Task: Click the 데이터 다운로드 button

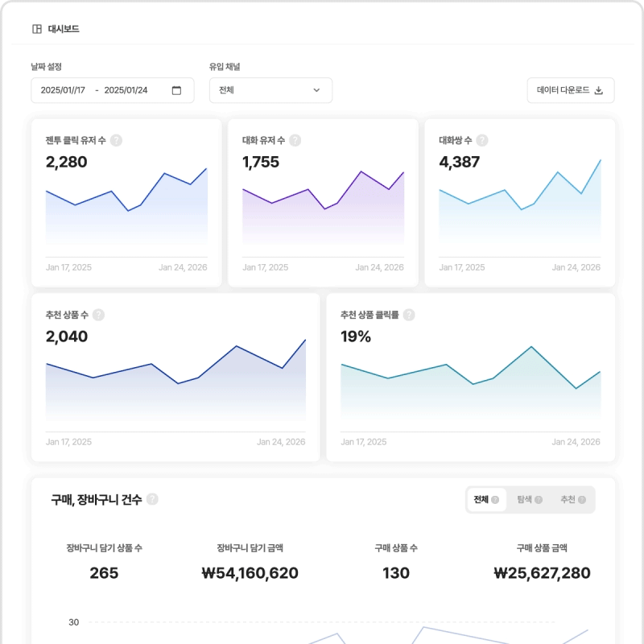Action: 571,90
